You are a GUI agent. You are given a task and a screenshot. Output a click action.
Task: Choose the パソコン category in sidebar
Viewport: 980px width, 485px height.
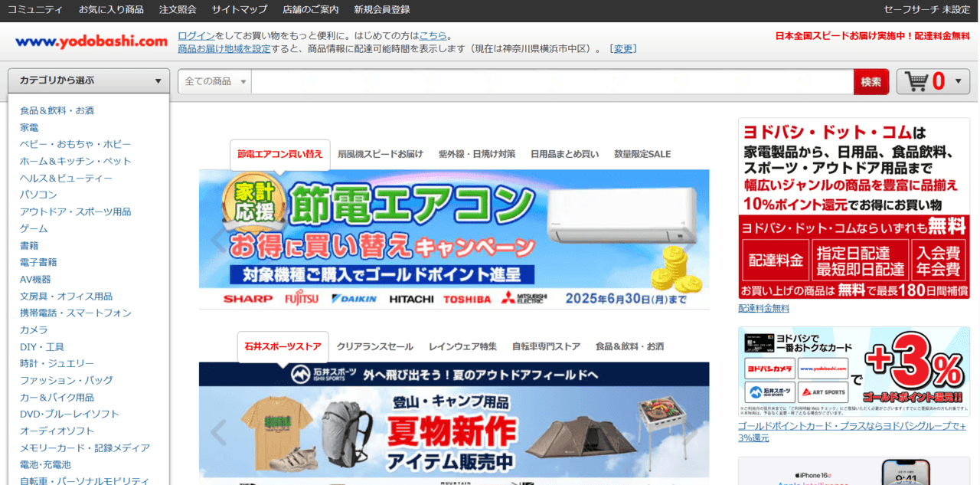click(x=38, y=195)
